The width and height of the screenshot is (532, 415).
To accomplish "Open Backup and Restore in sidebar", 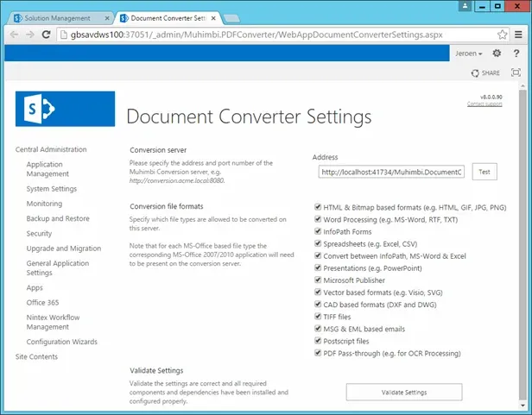I will (58, 218).
